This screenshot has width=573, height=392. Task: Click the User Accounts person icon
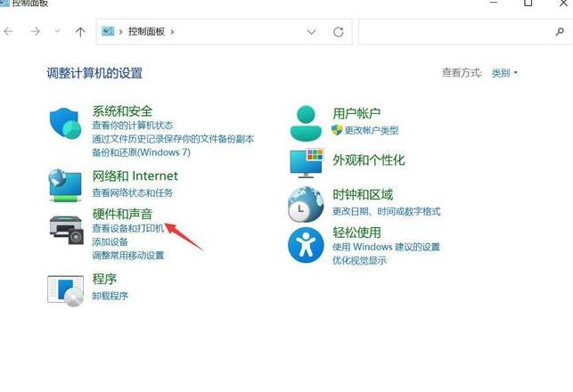(306, 123)
